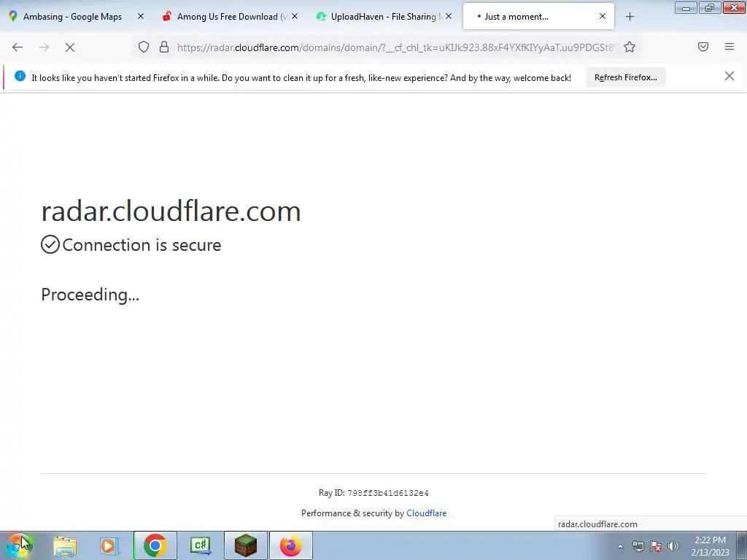
Task: Open Action Center flag tray icon
Action: 656,546
